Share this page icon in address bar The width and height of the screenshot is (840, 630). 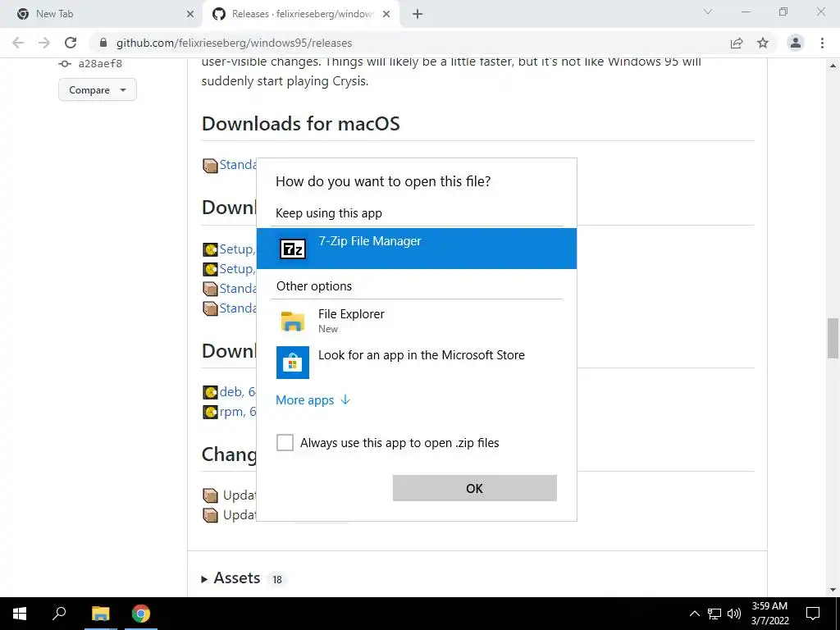tap(737, 43)
